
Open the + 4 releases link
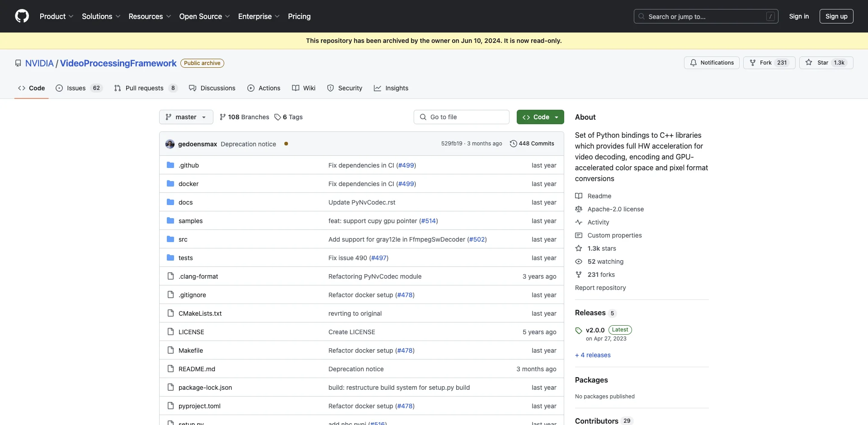point(593,355)
